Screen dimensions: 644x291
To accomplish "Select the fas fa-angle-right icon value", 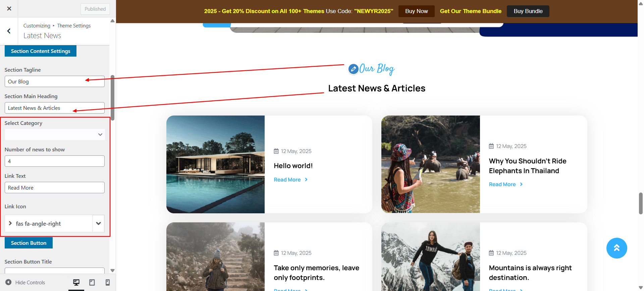I will click(49, 223).
